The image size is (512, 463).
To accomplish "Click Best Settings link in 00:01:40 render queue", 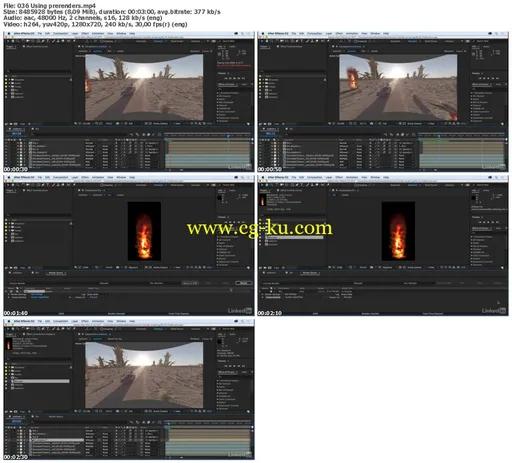I will point(37,294).
